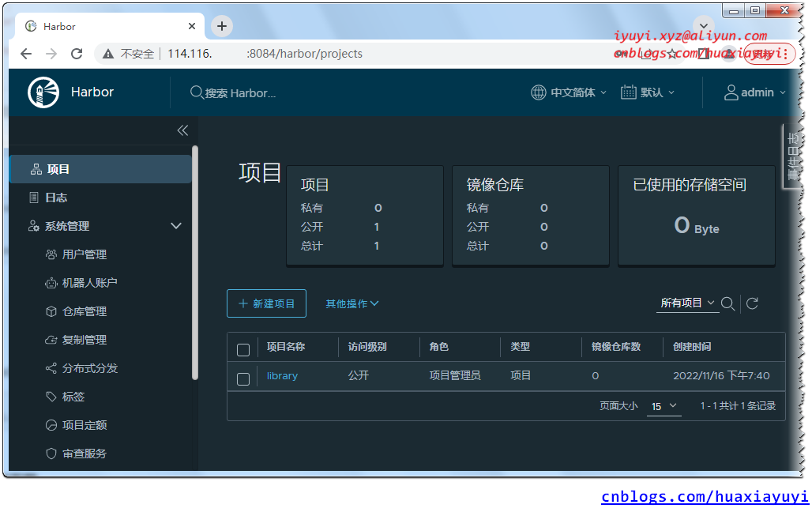
Task: Click the robot account icon
Action: tap(51, 283)
